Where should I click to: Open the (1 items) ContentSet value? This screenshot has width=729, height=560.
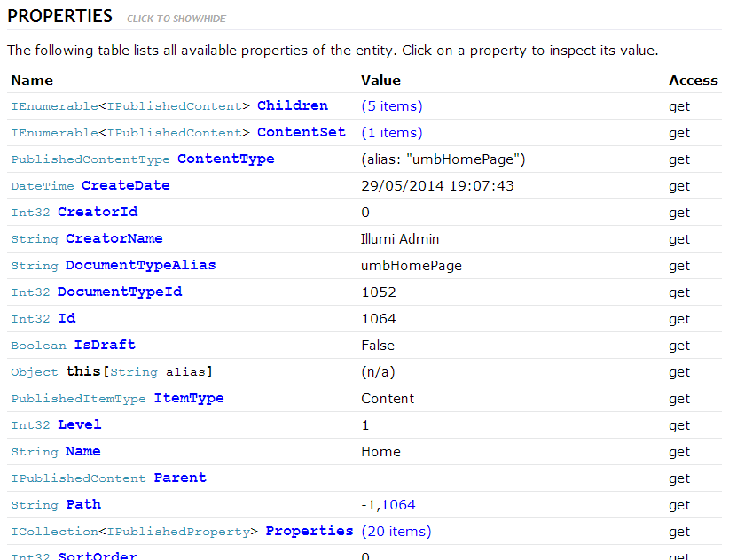coord(392,132)
